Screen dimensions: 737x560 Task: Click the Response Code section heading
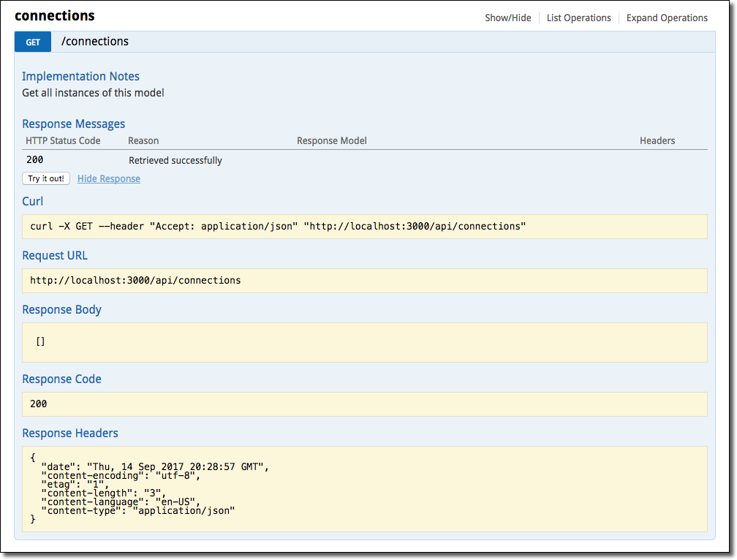[x=61, y=379]
